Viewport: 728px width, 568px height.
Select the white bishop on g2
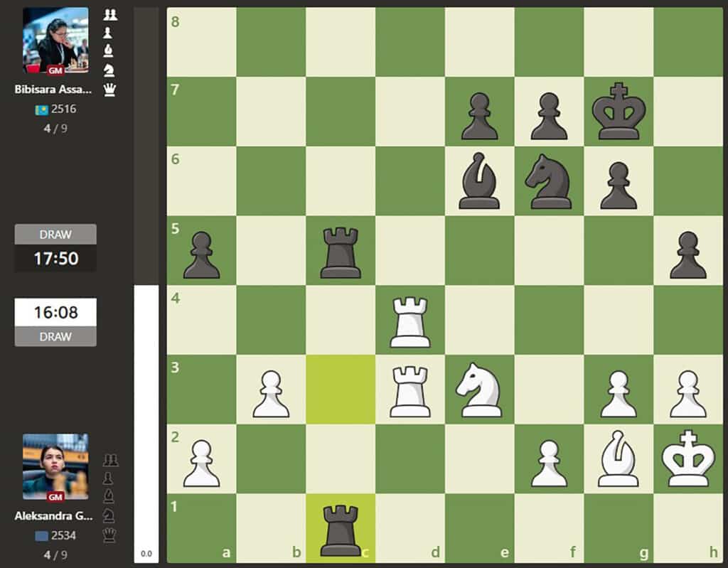click(619, 461)
